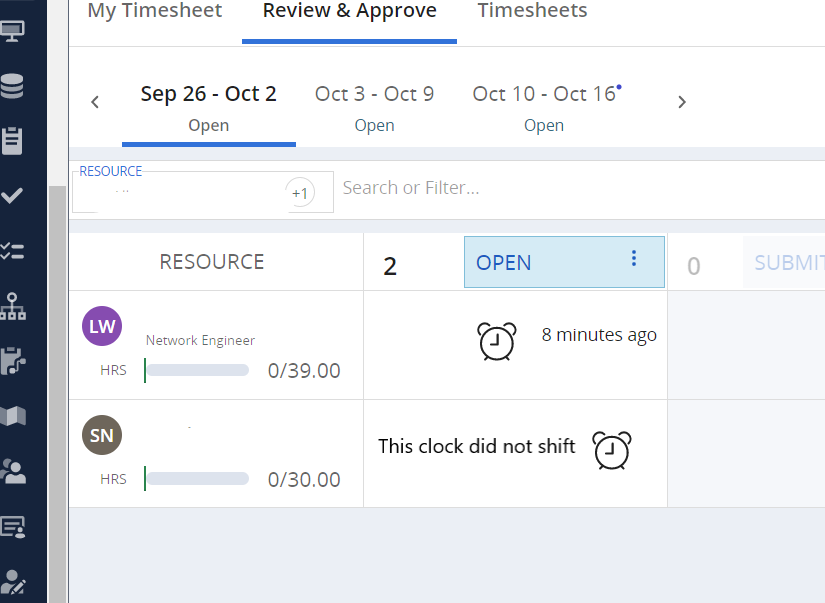Screen dimensions: 825x603
Task: Open the three-dot menu on OPEN column
Action: tap(633, 259)
